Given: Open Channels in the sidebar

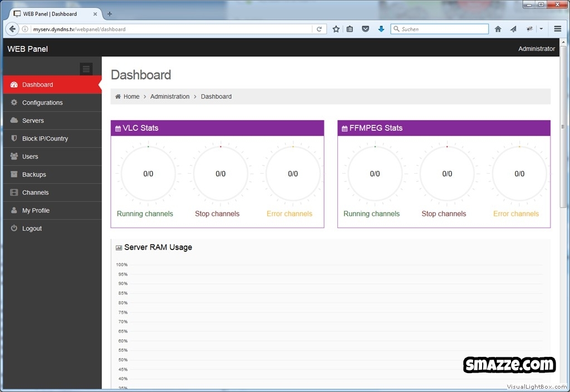Looking at the screenshot, I should [x=52, y=192].
